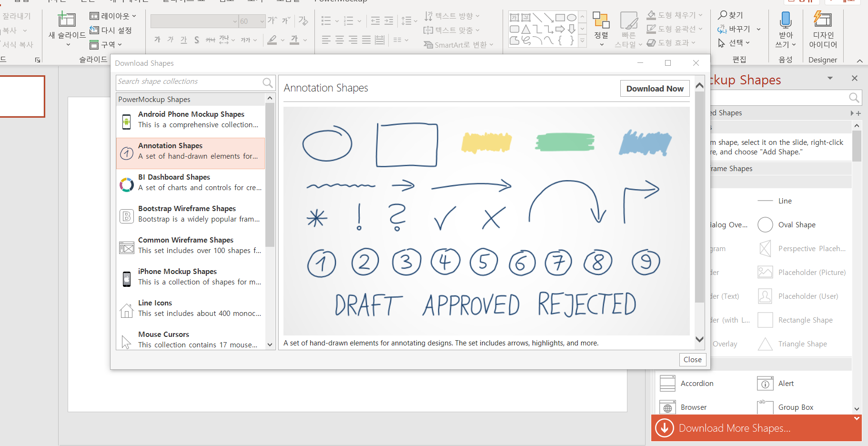Center align text
Screen dimensions: 868x446
(x=339, y=40)
